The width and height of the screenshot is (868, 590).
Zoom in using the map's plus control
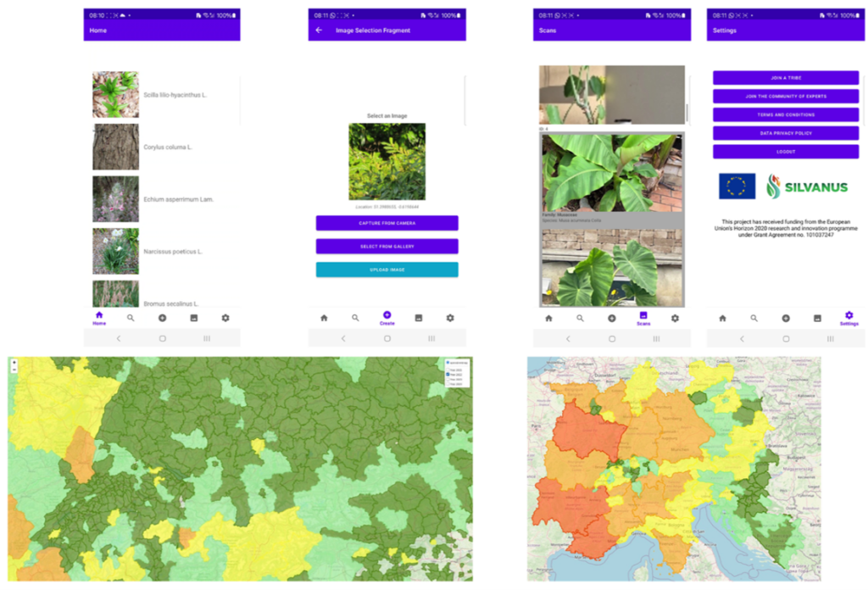(x=14, y=363)
